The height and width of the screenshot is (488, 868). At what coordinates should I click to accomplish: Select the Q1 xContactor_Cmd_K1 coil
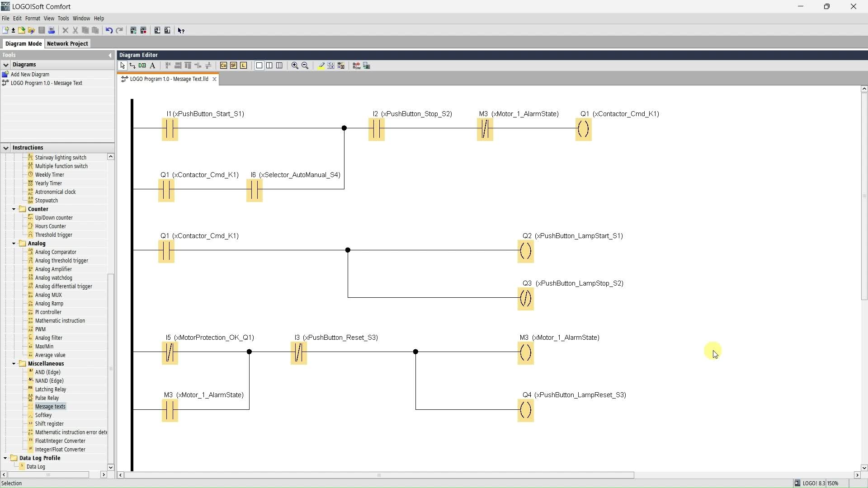click(x=584, y=129)
